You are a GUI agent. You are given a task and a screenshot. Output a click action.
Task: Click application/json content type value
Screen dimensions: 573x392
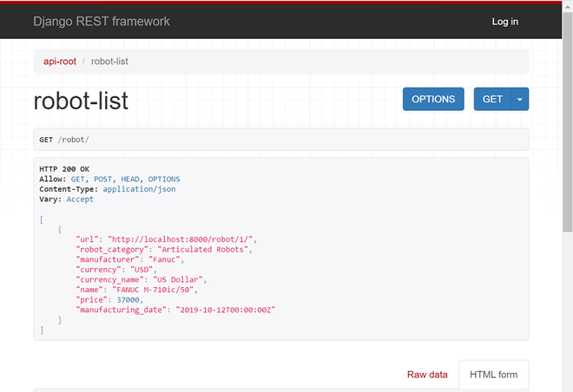point(139,189)
